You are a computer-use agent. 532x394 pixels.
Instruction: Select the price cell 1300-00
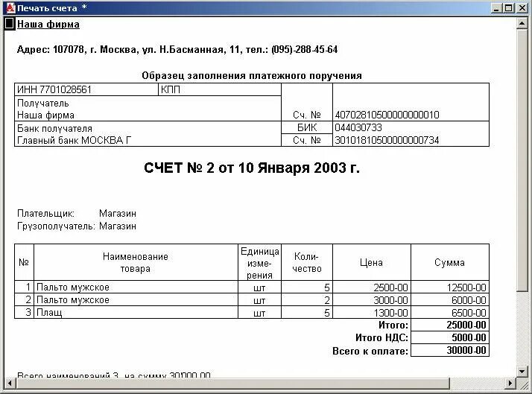click(x=372, y=312)
